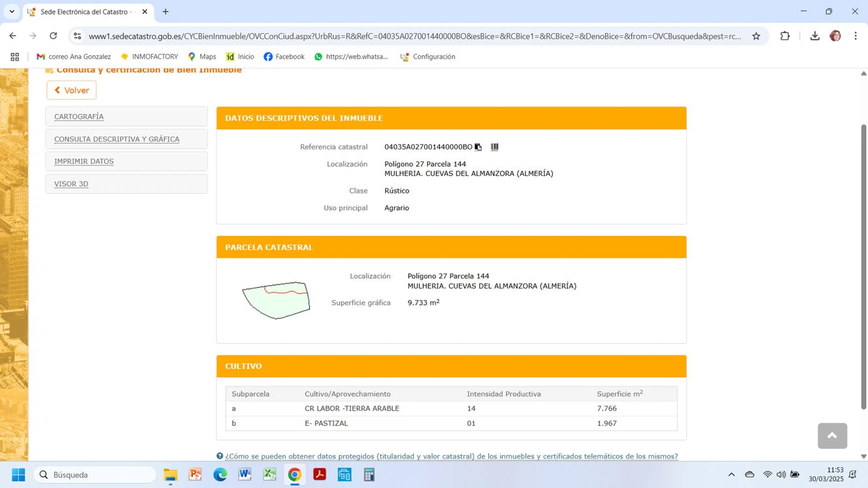Viewport: 868px width, 488px height.
Task: Click the parcel map thumbnail
Action: (x=276, y=300)
